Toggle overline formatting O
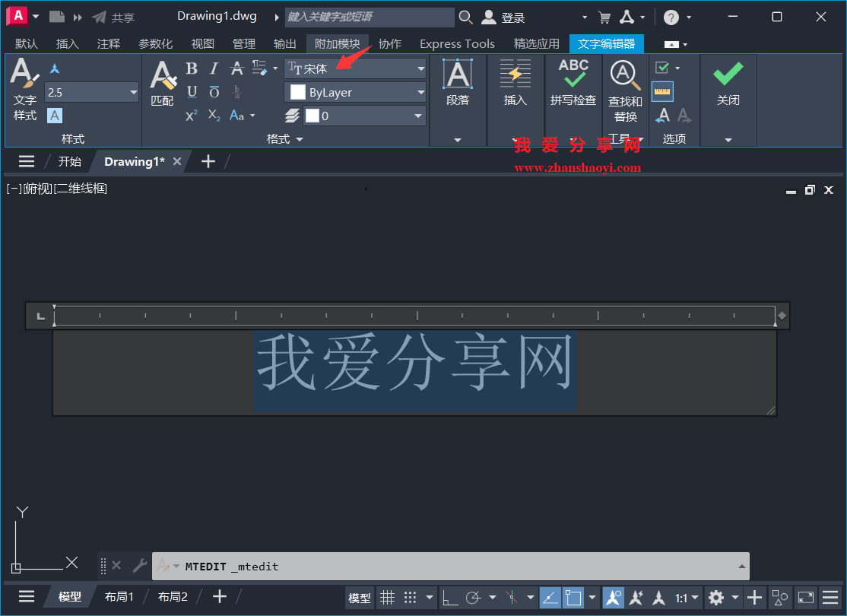The width and height of the screenshot is (847, 616). pyautogui.click(x=214, y=92)
